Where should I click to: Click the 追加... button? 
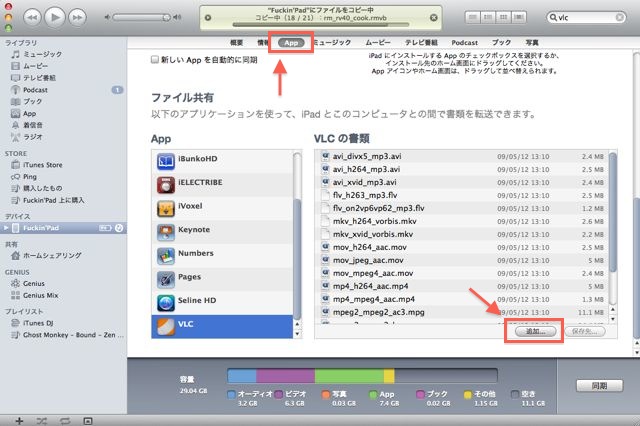[x=536, y=331]
